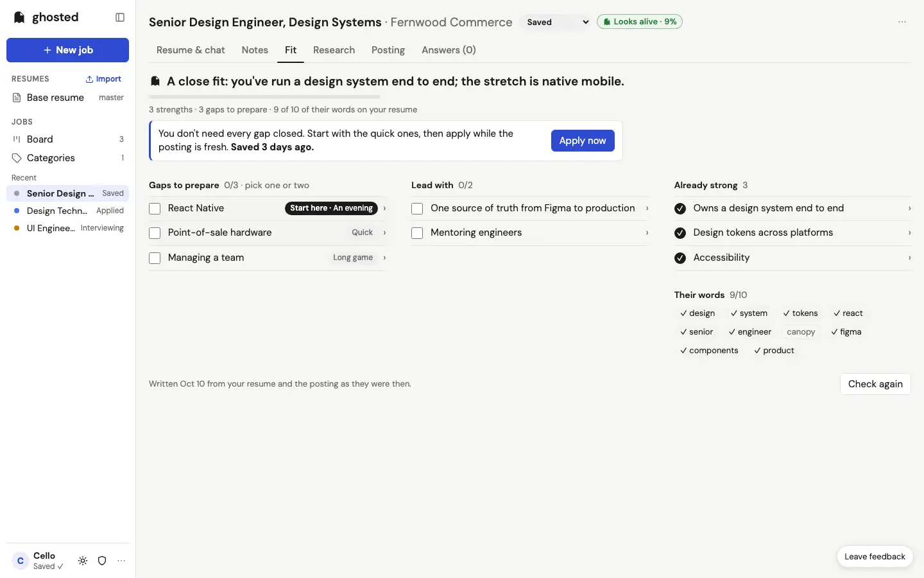This screenshot has width=924, height=578.
Task: Check the Managing a team gap
Action: pyautogui.click(x=155, y=258)
